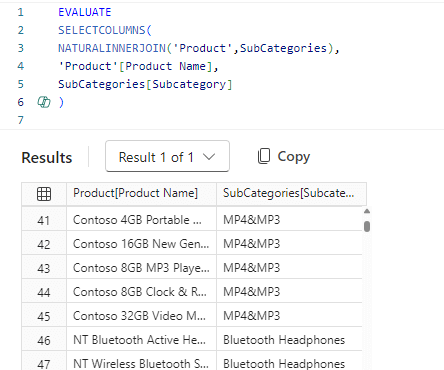Click Bluetooth Headphones cell in row 46
Screen dimensions: 444x370
pyautogui.click(x=289, y=340)
